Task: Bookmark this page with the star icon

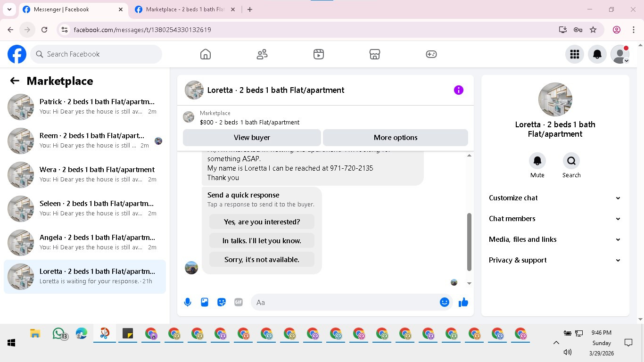Action: click(594, 30)
